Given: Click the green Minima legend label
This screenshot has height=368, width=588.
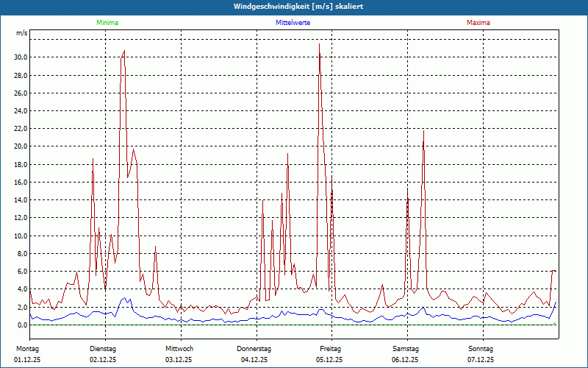Looking at the screenshot, I should [x=107, y=23].
